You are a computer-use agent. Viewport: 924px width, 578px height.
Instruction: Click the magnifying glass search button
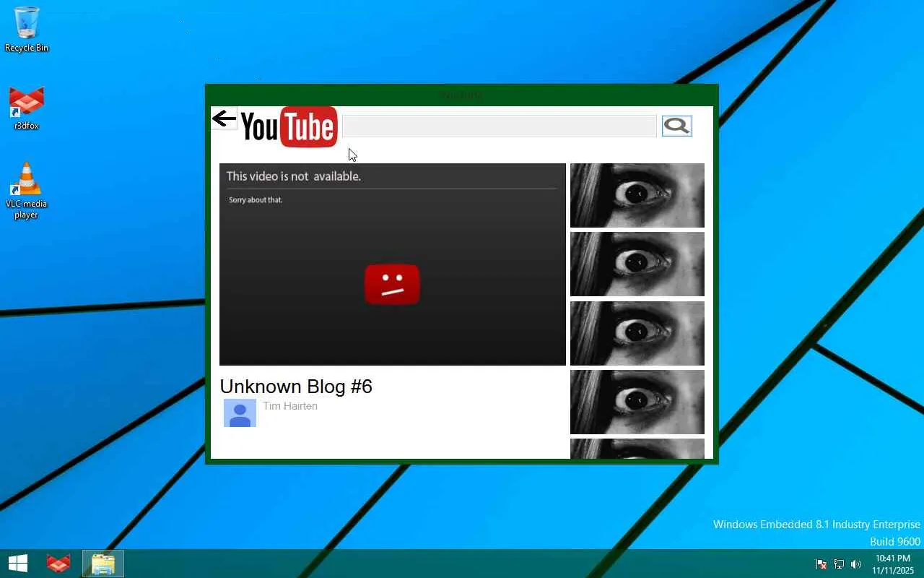676,126
